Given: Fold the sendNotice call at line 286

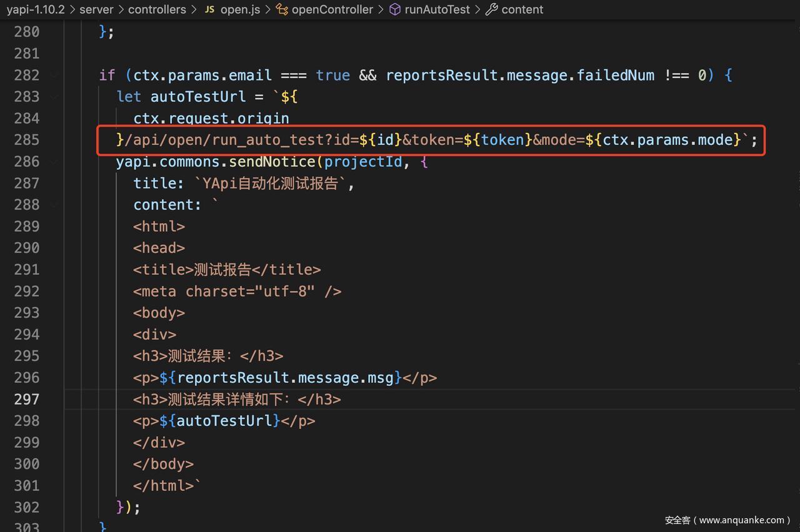Looking at the screenshot, I should (x=54, y=162).
